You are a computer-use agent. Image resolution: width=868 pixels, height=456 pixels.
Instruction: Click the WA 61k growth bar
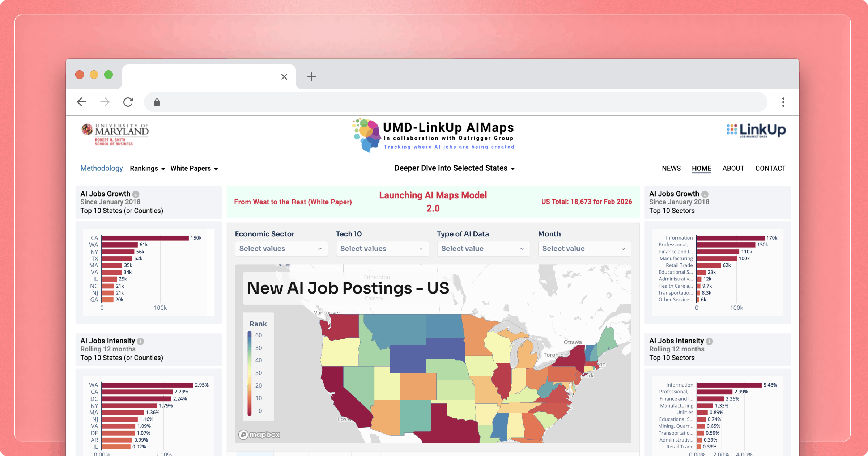pos(120,245)
